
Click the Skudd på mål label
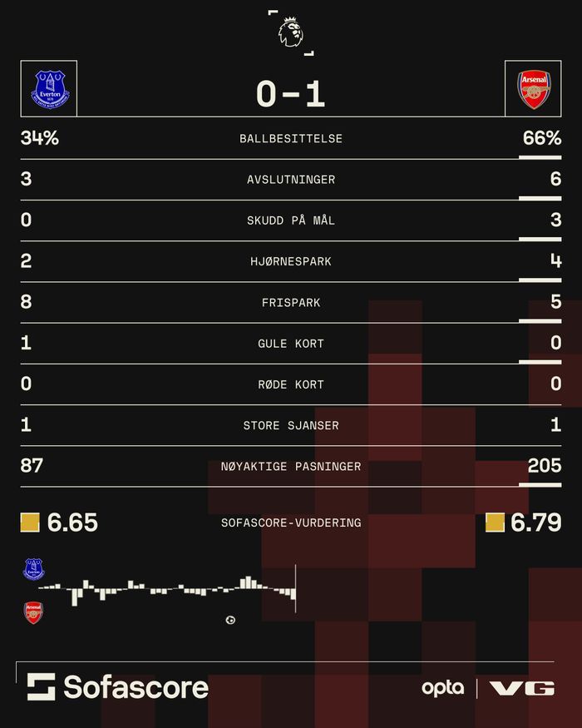pyautogui.click(x=290, y=220)
